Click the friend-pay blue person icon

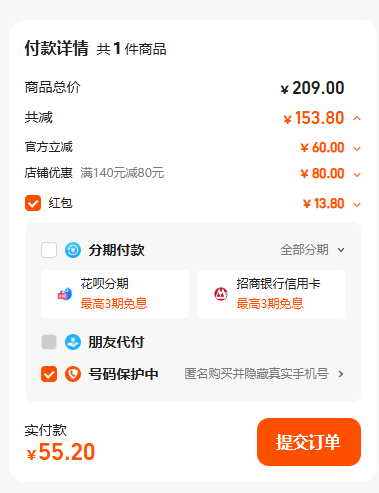pyautogui.click(x=73, y=342)
